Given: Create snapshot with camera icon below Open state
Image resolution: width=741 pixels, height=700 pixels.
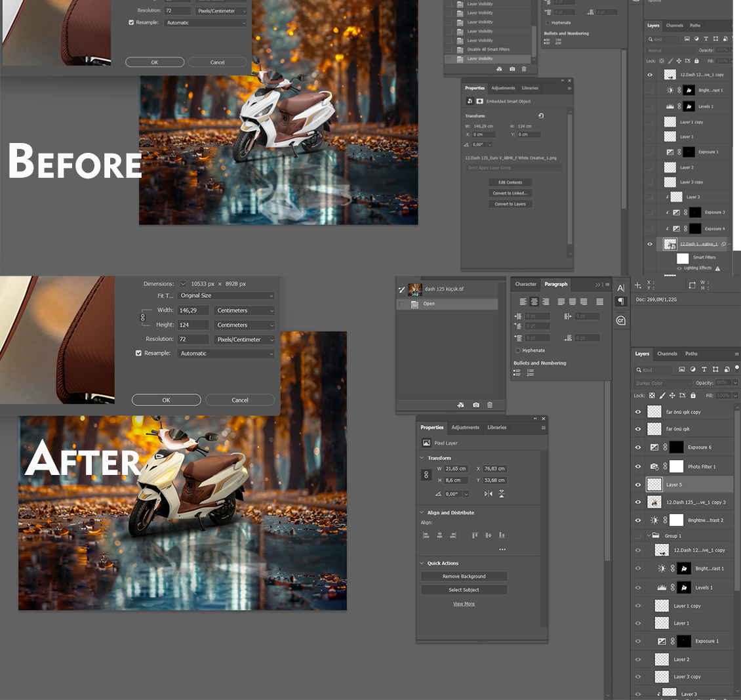Looking at the screenshot, I should coord(476,405).
